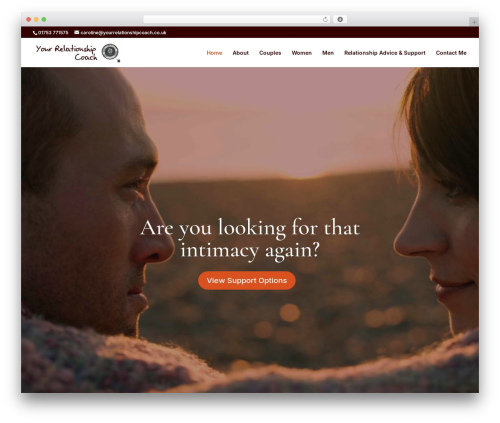The image size is (500, 423).
Task: Click the phone icon in top bar
Action: tap(35, 33)
